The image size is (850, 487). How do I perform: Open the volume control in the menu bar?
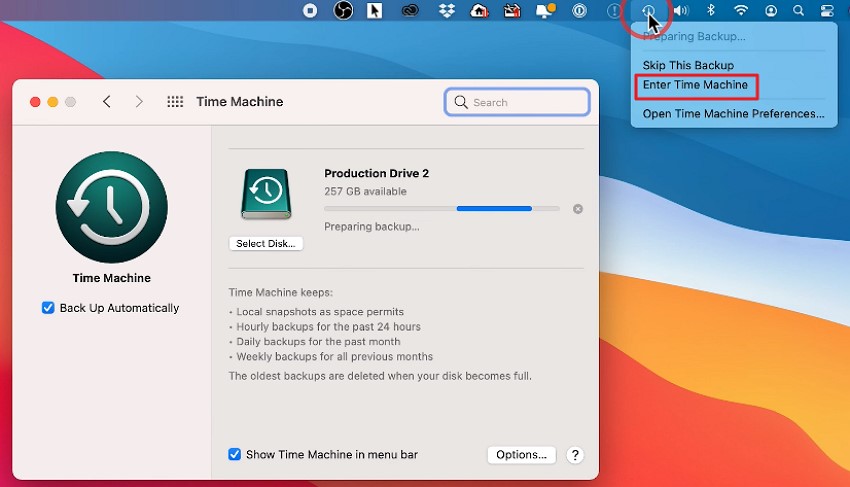681,10
